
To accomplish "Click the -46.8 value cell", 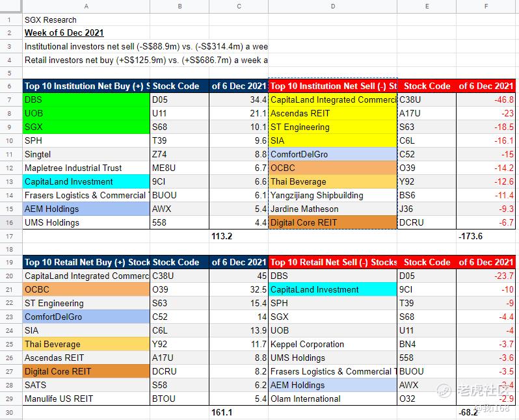I will tap(486, 99).
